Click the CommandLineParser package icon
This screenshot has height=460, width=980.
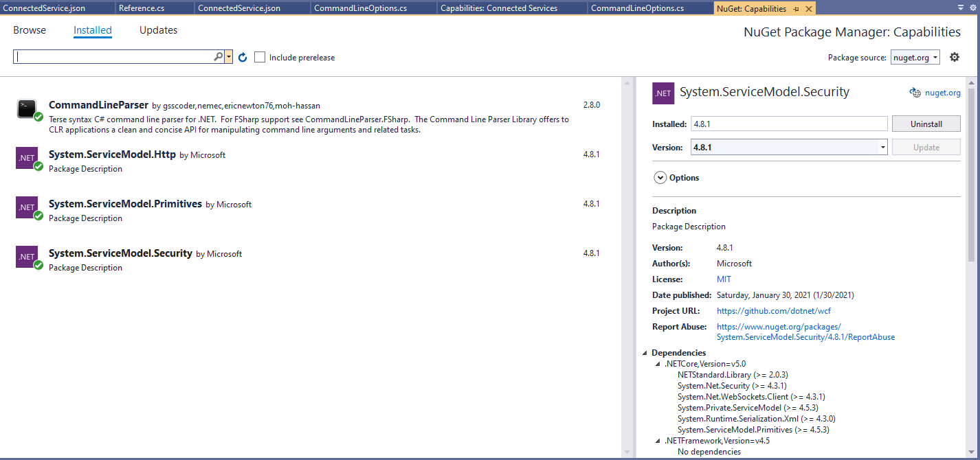click(27, 108)
